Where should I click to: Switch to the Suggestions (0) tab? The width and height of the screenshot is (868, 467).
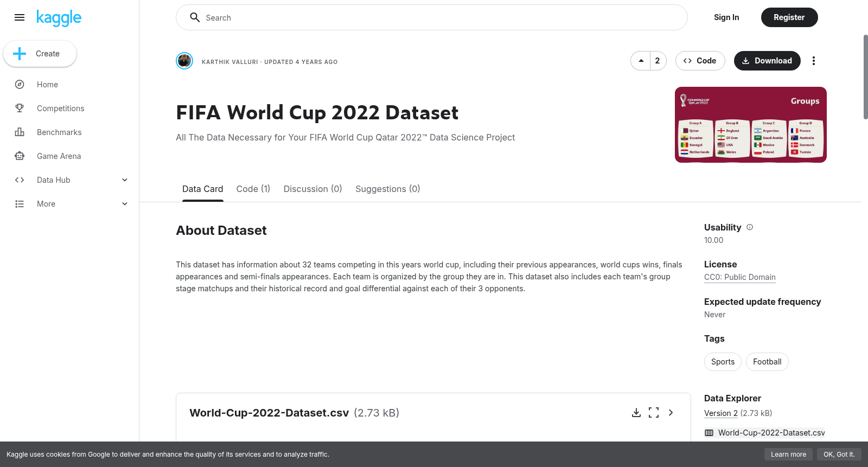click(388, 189)
